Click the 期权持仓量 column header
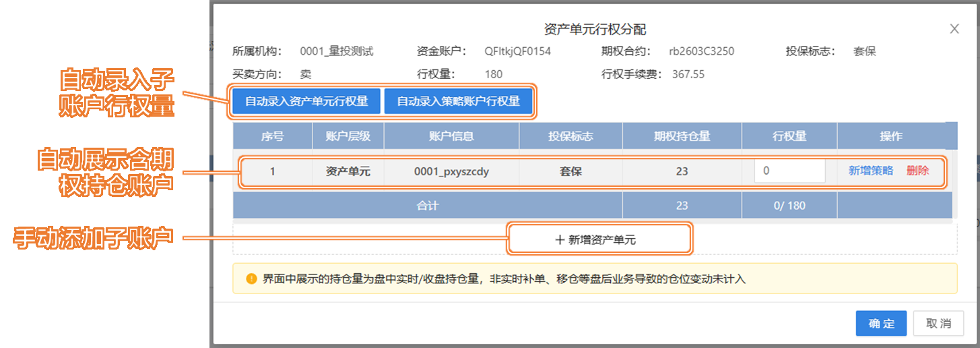The image size is (980, 348). pyautogui.click(x=682, y=136)
